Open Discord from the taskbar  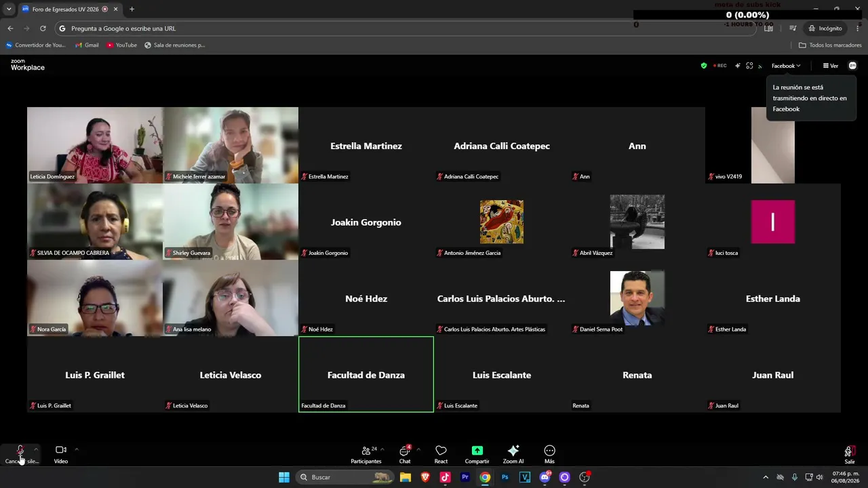click(x=545, y=477)
